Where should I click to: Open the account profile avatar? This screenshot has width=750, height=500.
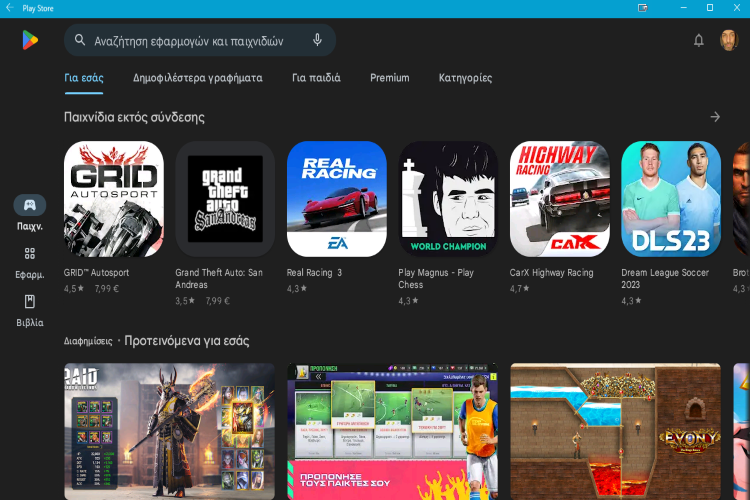[729, 40]
